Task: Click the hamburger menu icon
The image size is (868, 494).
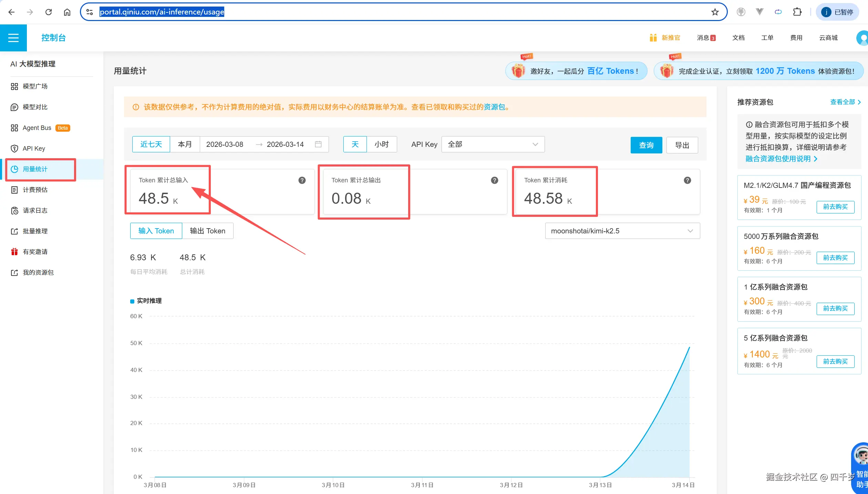Action: click(13, 38)
